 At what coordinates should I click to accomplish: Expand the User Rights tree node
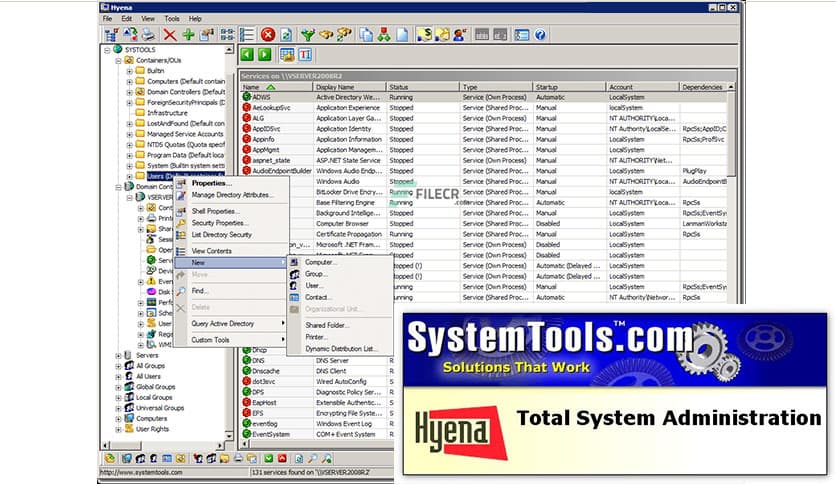click(x=118, y=429)
